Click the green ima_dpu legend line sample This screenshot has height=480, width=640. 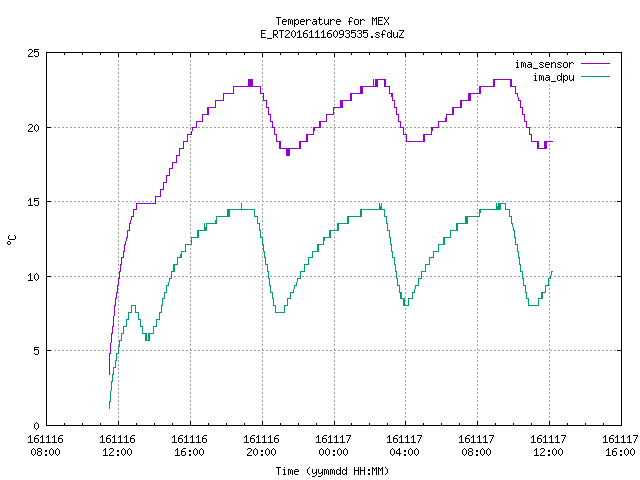(x=595, y=76)
